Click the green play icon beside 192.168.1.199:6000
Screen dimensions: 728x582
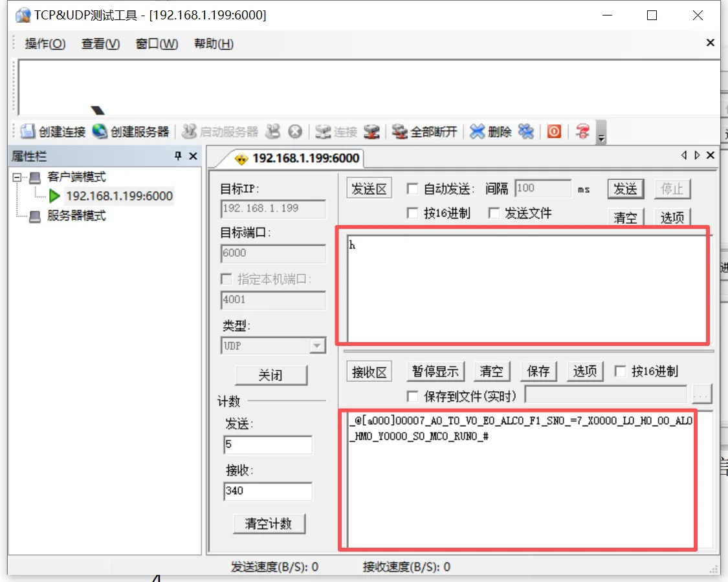tap(54, 196)
